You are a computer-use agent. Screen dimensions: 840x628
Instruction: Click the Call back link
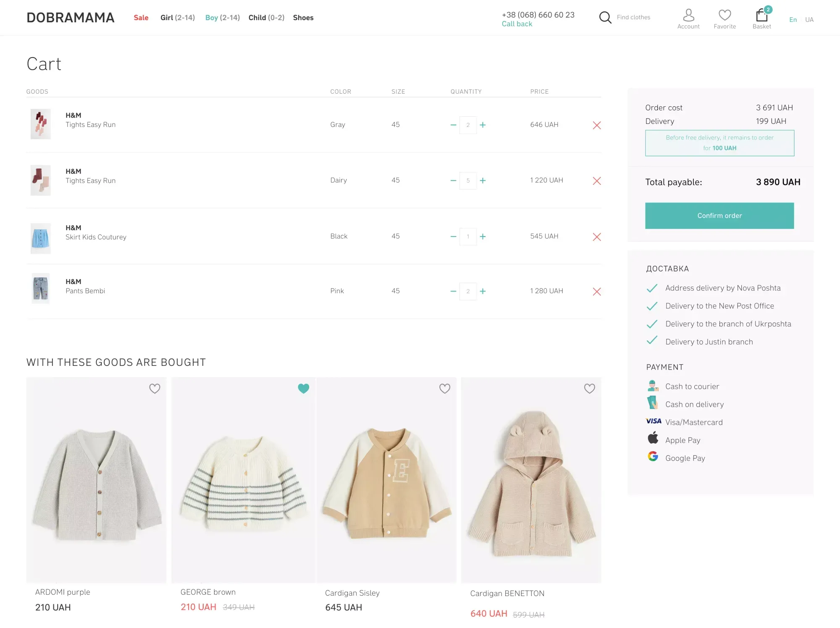pyautogui.click(x=517, y=24)
